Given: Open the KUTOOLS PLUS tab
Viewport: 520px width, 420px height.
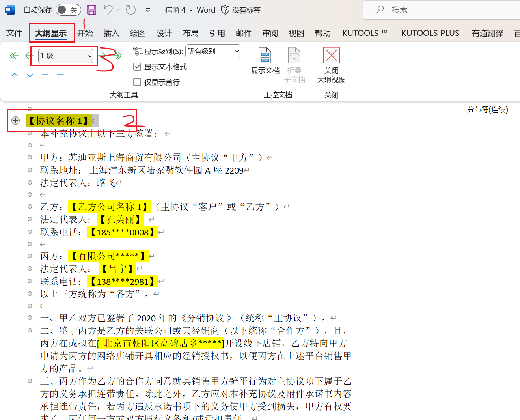Looking at the screenshot, I should (430, 33).
